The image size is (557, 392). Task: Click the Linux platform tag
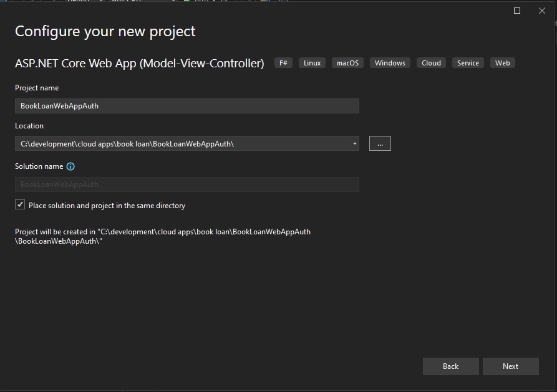(x=312, y=63)
